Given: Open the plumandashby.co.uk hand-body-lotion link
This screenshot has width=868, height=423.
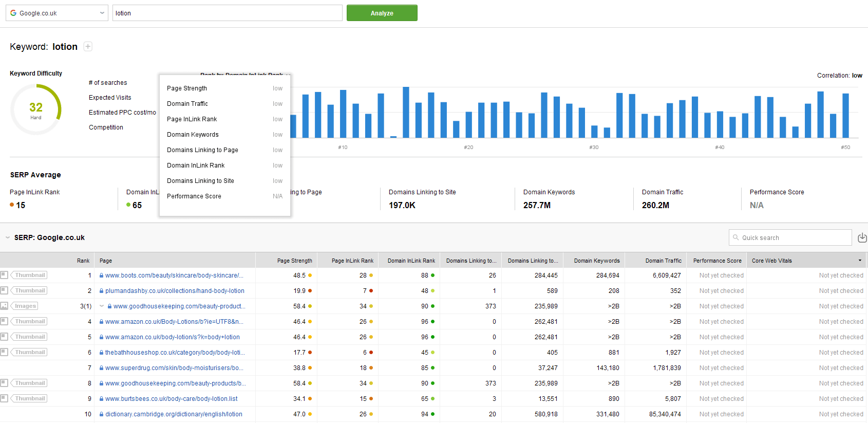Looking at the screenshot, I should 175,291.
